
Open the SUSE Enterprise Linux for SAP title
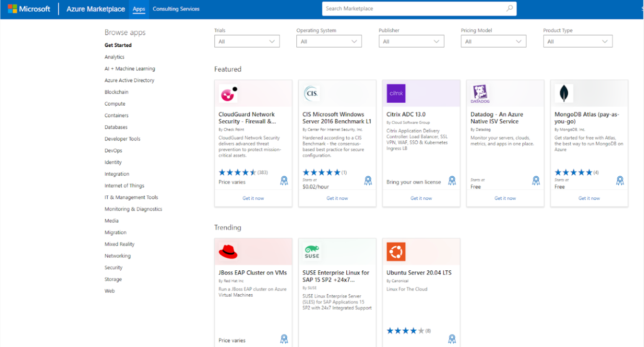click(336, 276)
